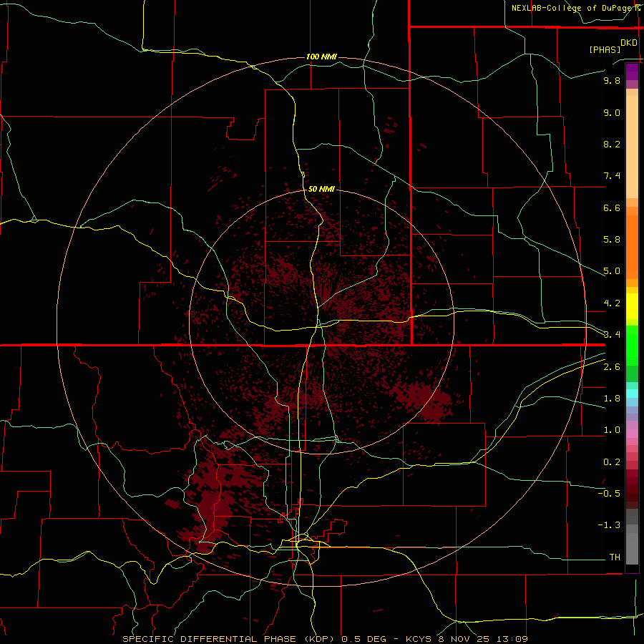
Task: Click the 3.4 color scale value
Action: pos(612,334)
